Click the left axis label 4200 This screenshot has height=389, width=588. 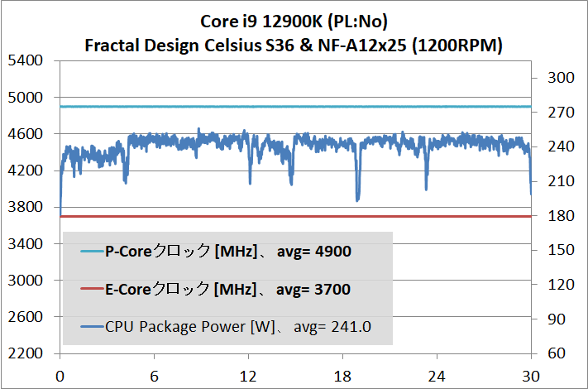(x=25, y=170)
